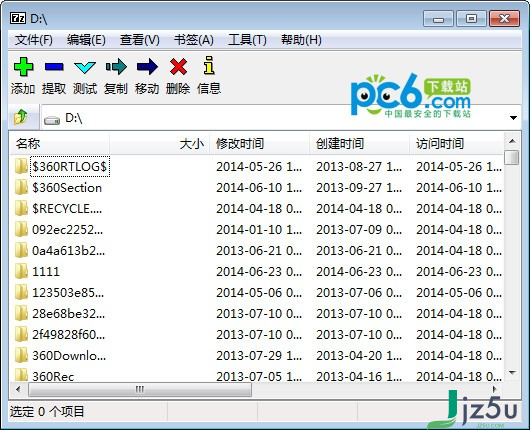Click vertical scrollbar up arrow
The height and width of the screenshot is (430, 530).
pyautogui.click(x=512, y=141)
